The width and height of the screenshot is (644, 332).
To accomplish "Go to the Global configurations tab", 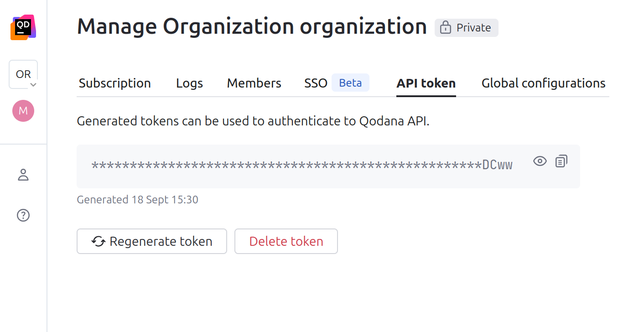I will coord(543,83).
